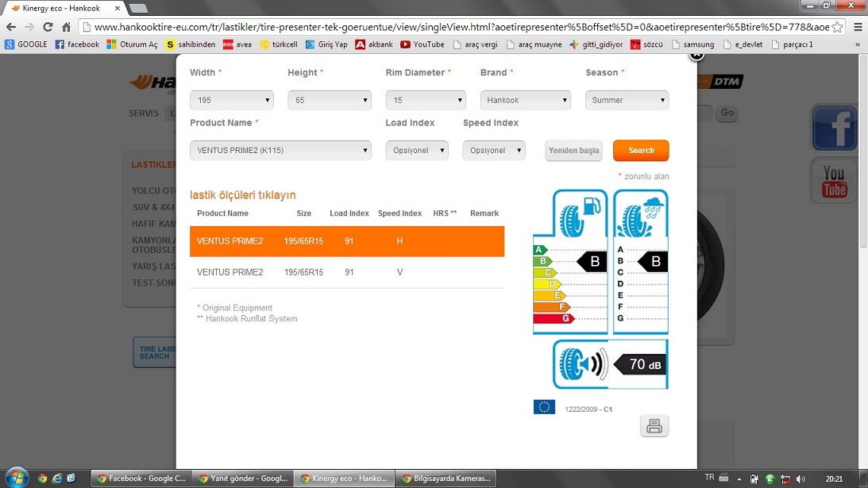Click the TR language indicator
Screen dimensions: 868x488
click(710, 478)
